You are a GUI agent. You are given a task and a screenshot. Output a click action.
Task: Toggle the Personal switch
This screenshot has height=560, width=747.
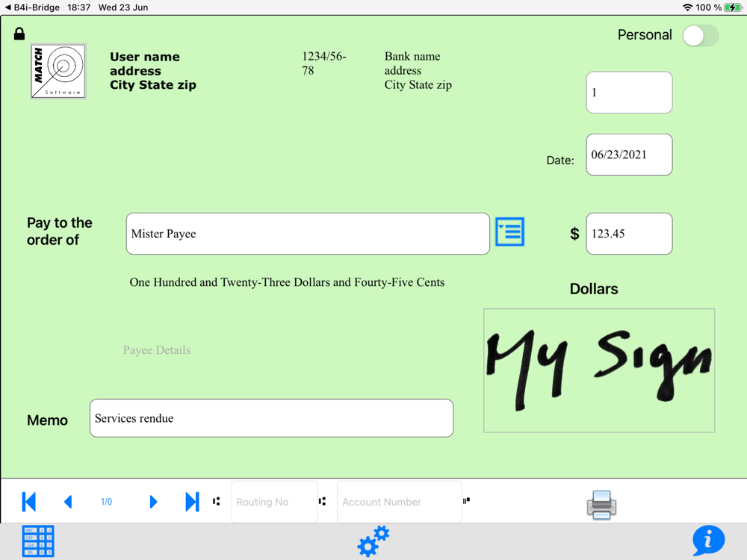(x=700, y=36)
